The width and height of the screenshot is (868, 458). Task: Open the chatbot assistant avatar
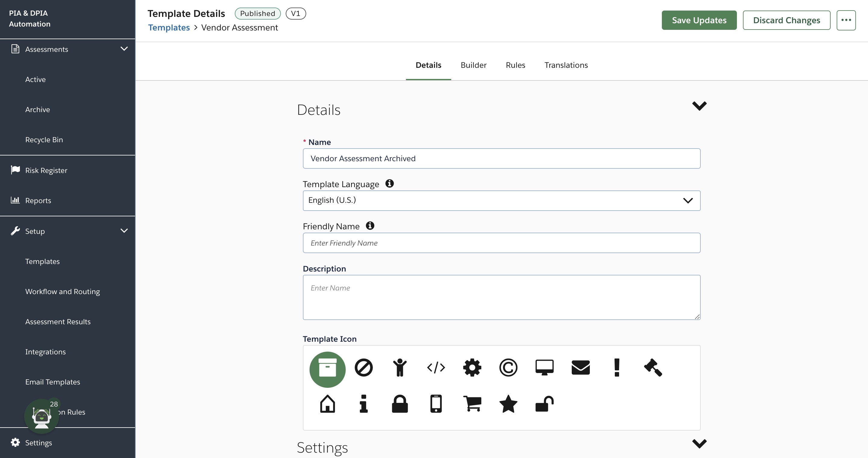tap(42, 416)
